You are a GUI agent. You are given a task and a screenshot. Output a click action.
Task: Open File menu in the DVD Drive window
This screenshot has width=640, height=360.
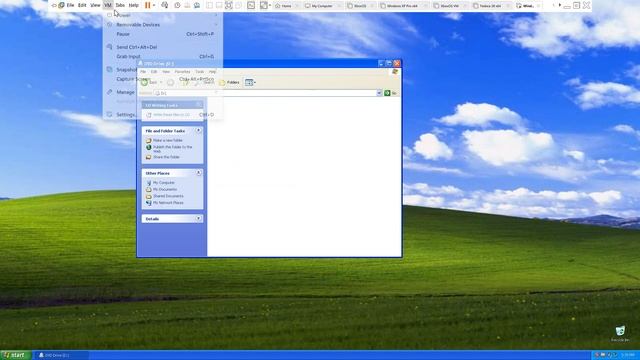click(x=143, y=72)
